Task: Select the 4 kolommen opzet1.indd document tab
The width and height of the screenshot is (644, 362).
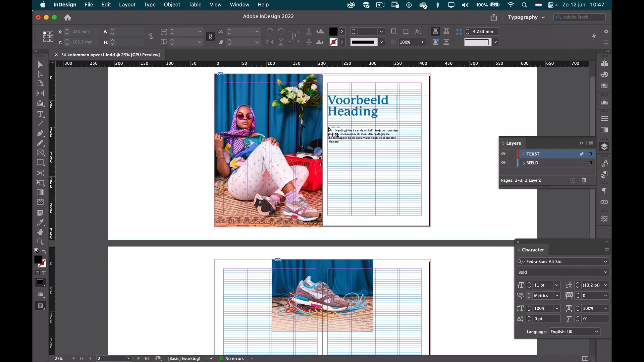Action: pyautogui.click(x=111, y=55)
